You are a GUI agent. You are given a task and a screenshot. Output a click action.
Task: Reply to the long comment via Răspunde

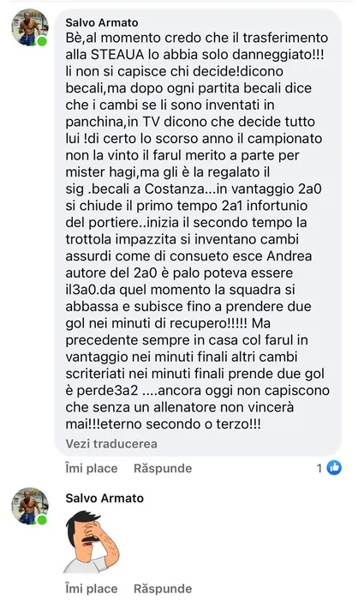(163, 468)
